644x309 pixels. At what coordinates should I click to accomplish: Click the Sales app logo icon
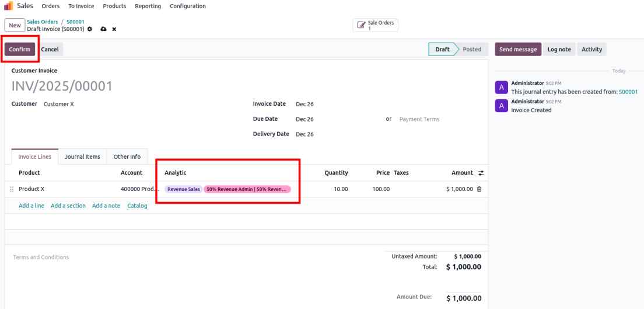[9, 6]
